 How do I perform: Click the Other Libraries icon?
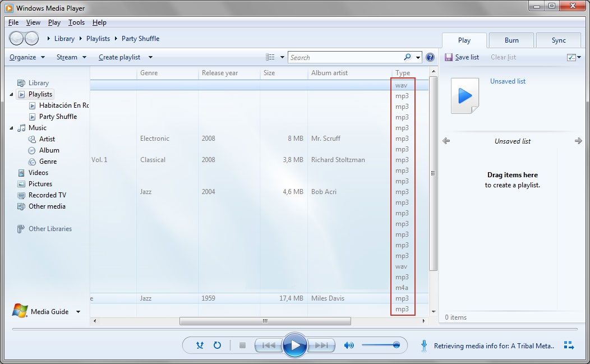[21, 229]
